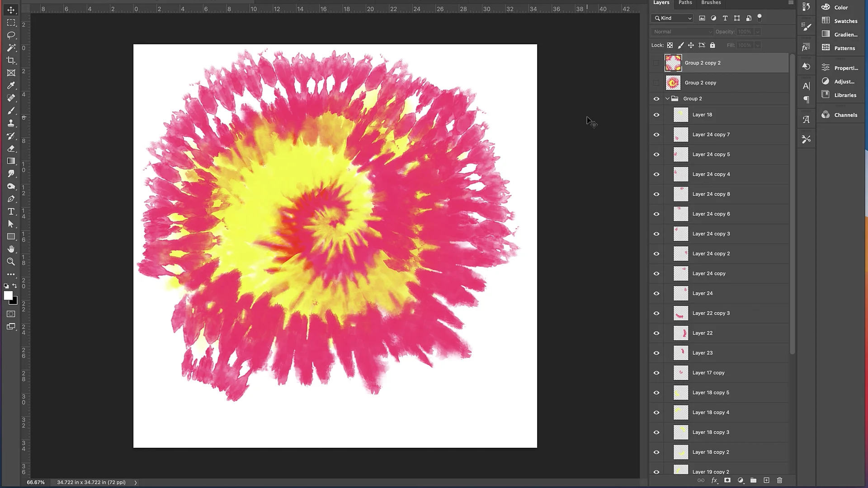Open the Normal blend mode dropdown
868x488 pixels.
tap(682, 32)
